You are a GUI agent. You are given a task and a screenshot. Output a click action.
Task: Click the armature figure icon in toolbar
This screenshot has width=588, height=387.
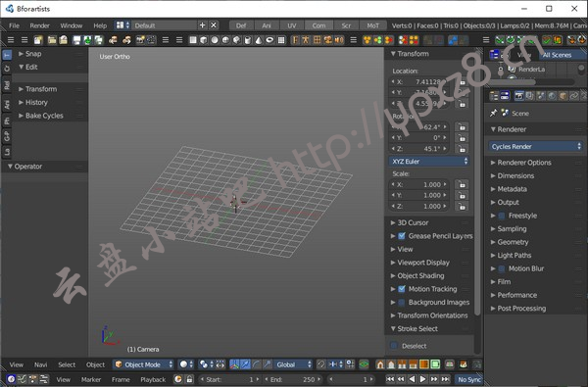tap(306, 40)
